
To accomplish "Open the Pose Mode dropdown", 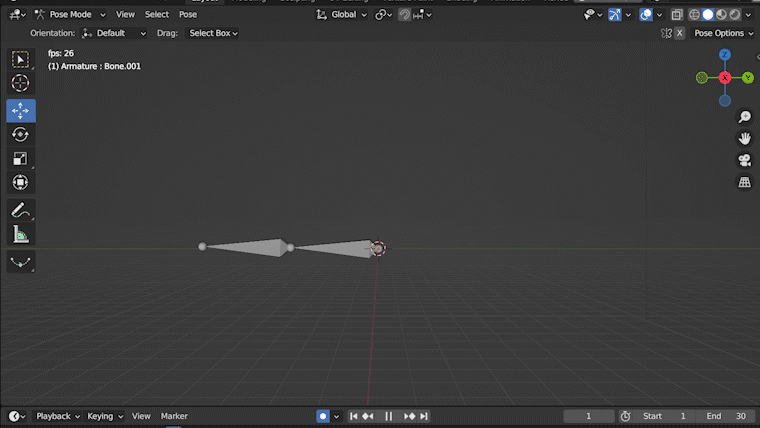I will tap(70, 15).
